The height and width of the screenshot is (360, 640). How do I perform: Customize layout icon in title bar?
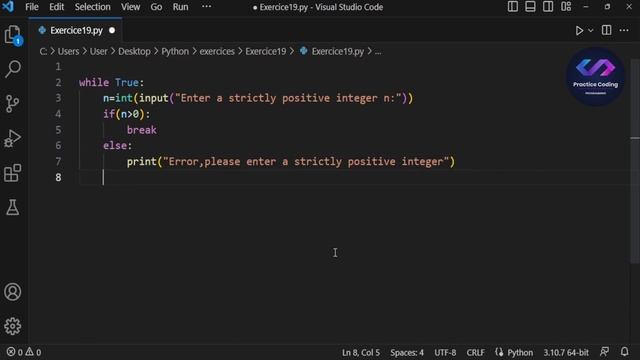[x=566, y=7]
